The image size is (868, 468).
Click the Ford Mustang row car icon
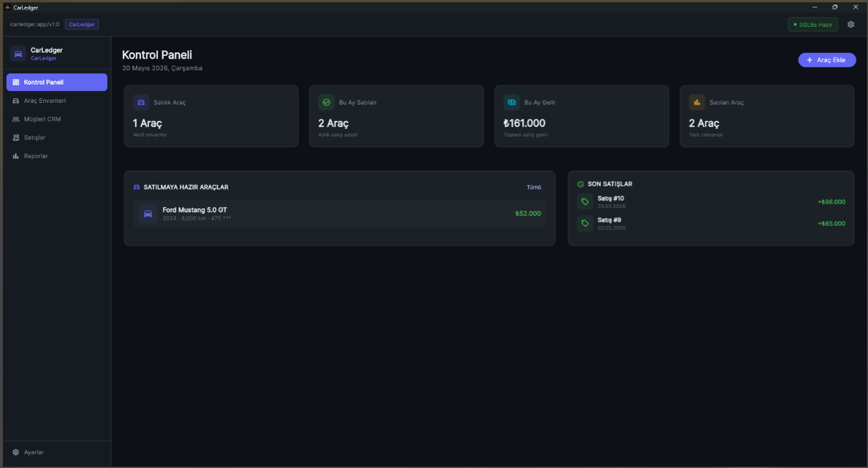pos(147,214)
